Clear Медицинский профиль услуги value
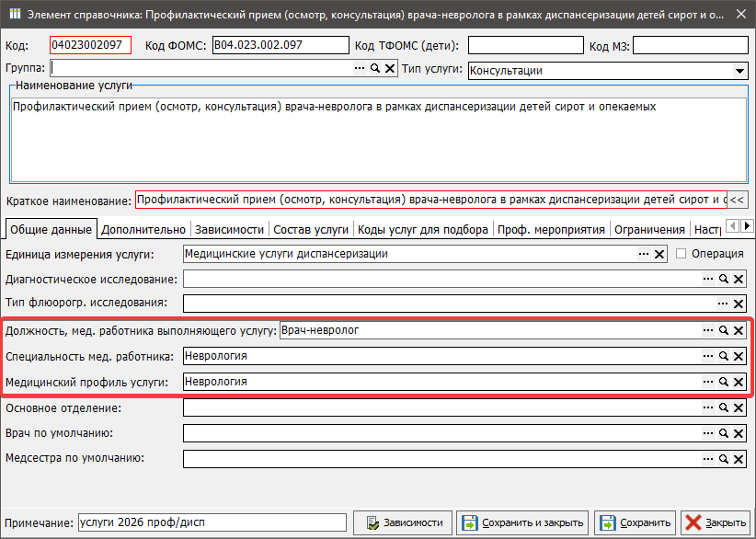The image size is (756, 539). click(739, 382)
